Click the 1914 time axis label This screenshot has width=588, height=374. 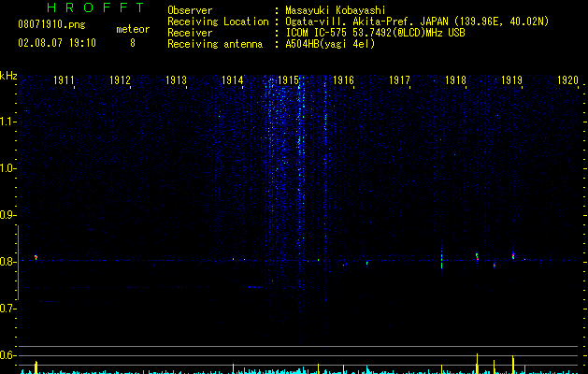pos(232,80)
